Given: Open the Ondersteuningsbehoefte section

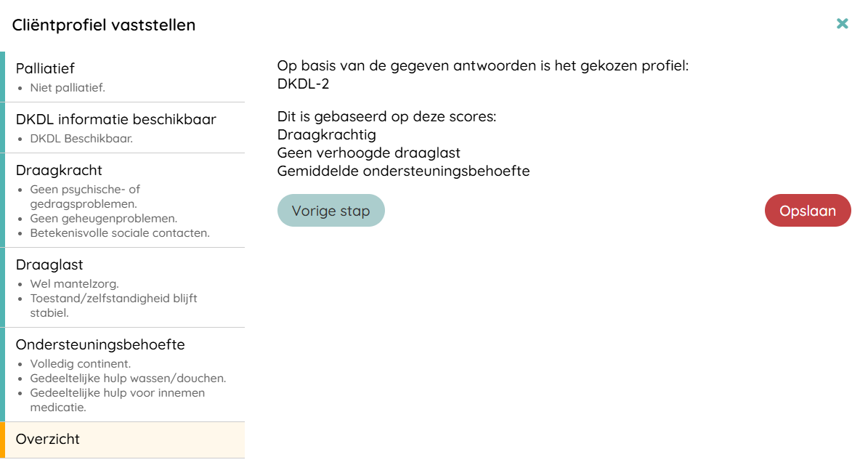Looking at the screenshot, I should pyautogui.click(x=100, y=344).
